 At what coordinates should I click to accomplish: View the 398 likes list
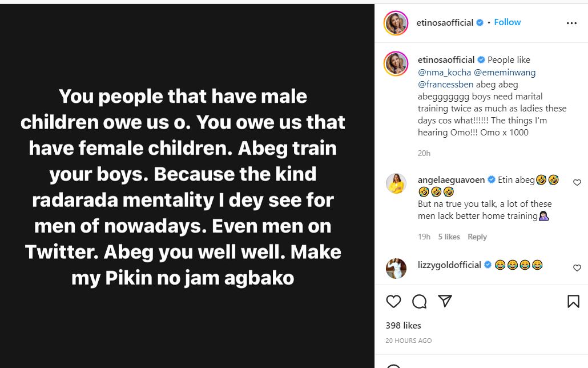tap(403, 325)
